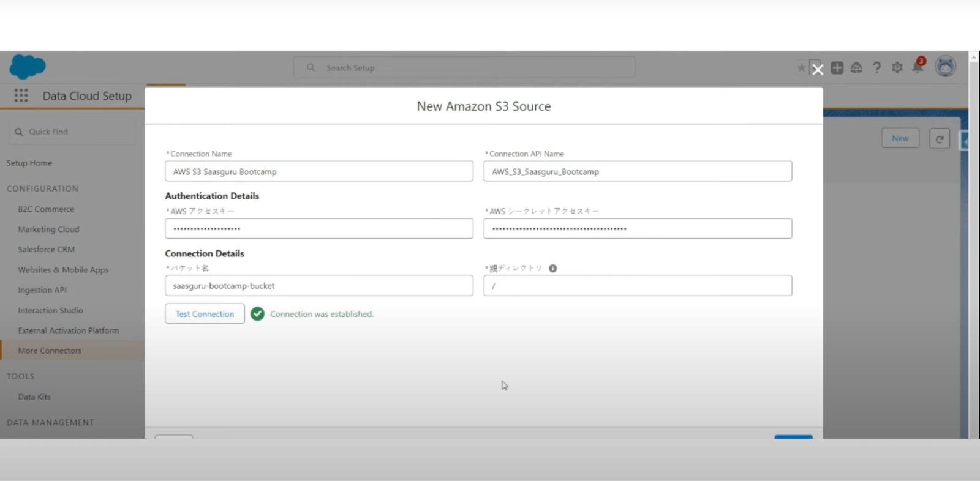
Task: Edit the parent directory field containing slash
Action: point(638,286)
